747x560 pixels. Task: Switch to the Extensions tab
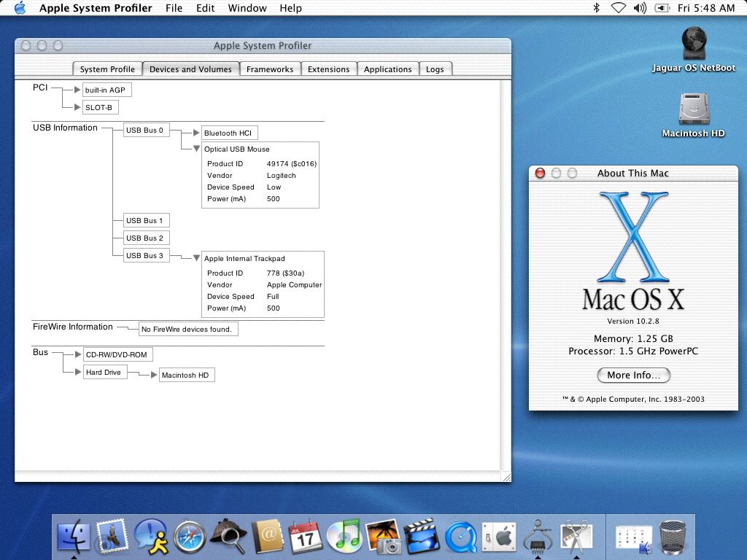coord(329,69)
